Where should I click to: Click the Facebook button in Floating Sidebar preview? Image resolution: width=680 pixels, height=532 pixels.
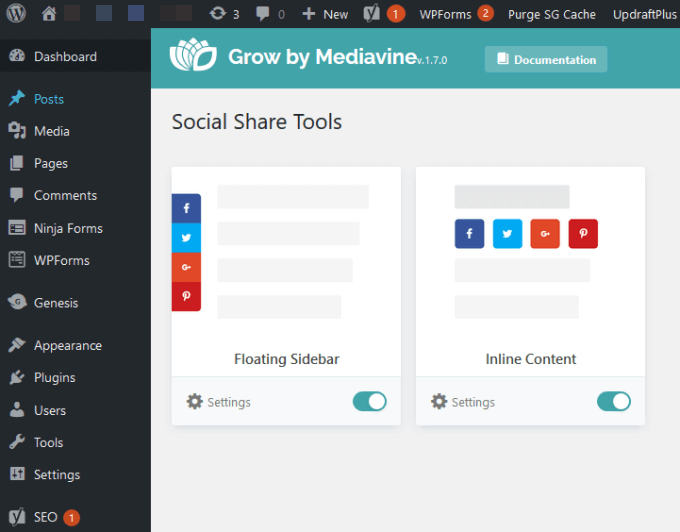point(186,208)
